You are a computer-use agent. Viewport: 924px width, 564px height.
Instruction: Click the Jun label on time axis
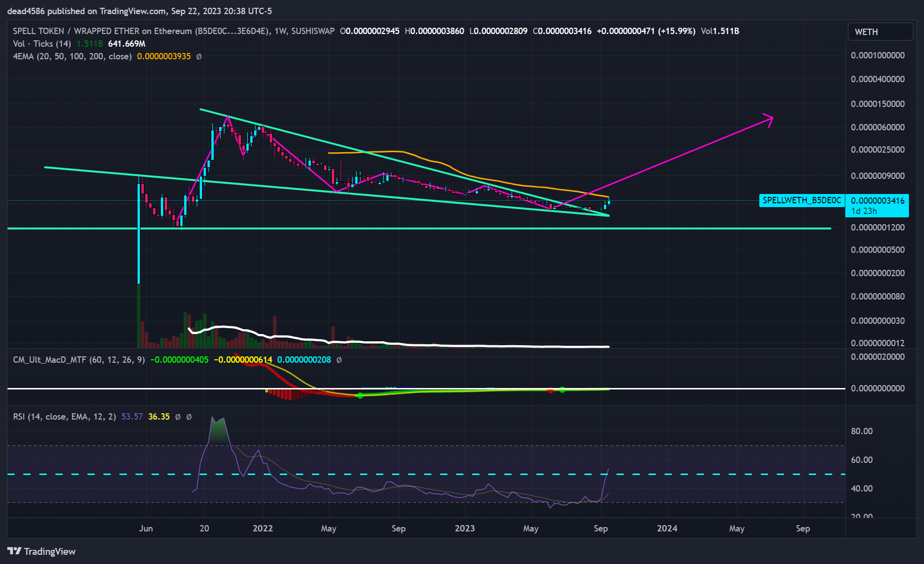[x=146, y=528]
